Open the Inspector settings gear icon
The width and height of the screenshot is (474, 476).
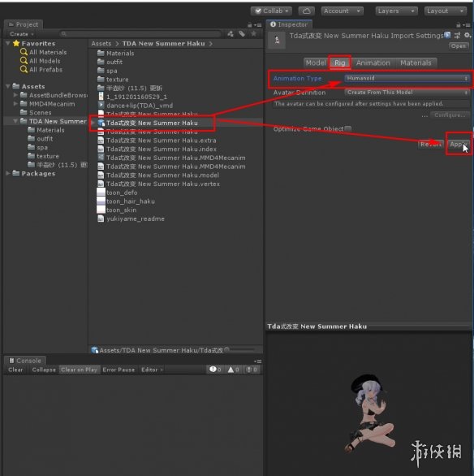[x=468, y=36]
